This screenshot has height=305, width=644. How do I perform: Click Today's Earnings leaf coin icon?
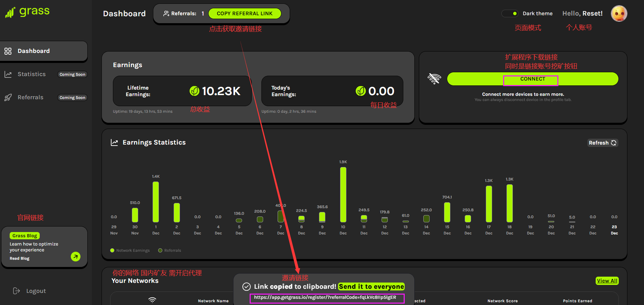(x=361, y=91)
